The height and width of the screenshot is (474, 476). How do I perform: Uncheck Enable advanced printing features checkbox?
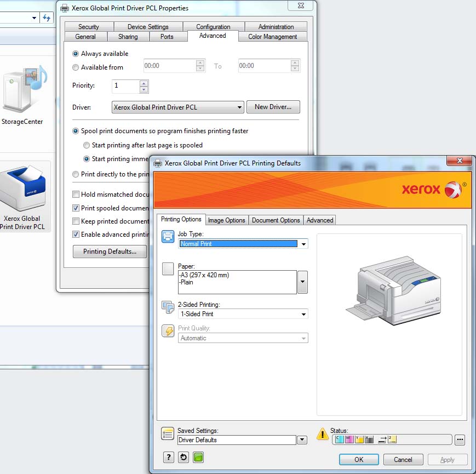[76, 235]
